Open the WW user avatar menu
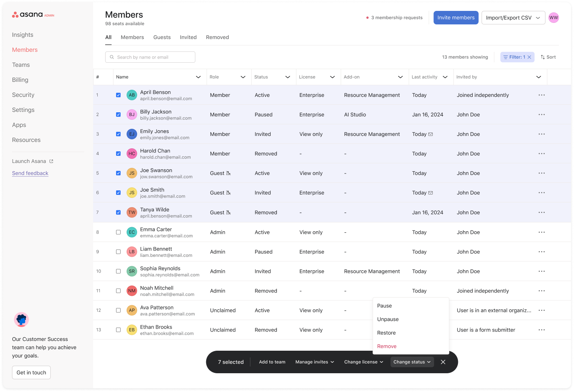The image size is (574, 392). click(x=553, y=18)
